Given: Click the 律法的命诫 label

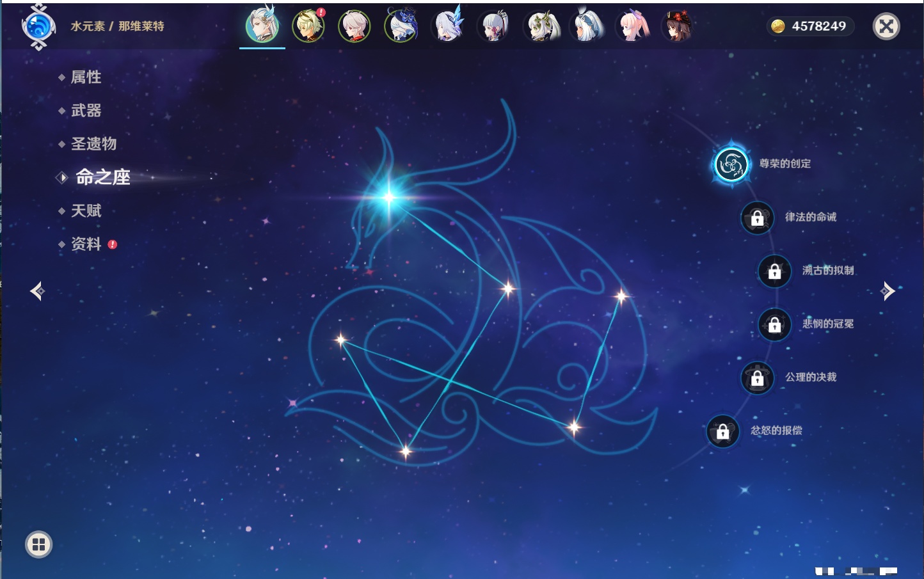Looking at the screenshot, I should coord(811,217).
